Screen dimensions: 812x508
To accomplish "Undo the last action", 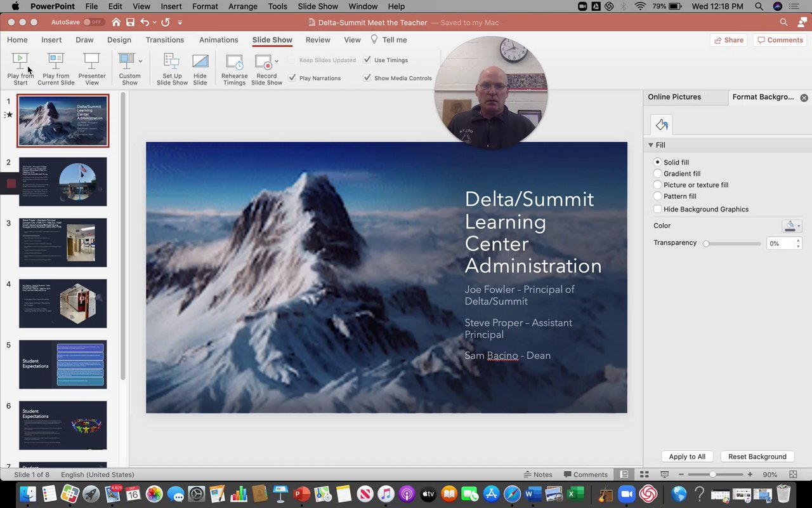I will point(145,22).
